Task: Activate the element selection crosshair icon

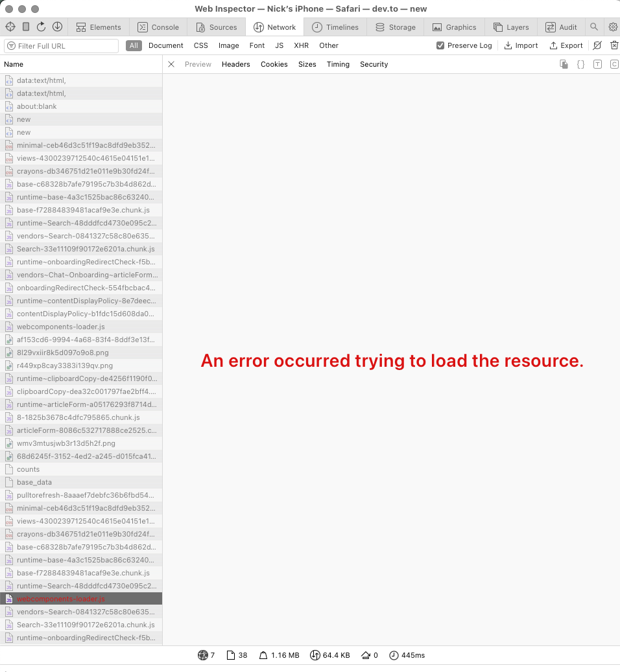Action: pyautogui.click(x=10, y=27)
